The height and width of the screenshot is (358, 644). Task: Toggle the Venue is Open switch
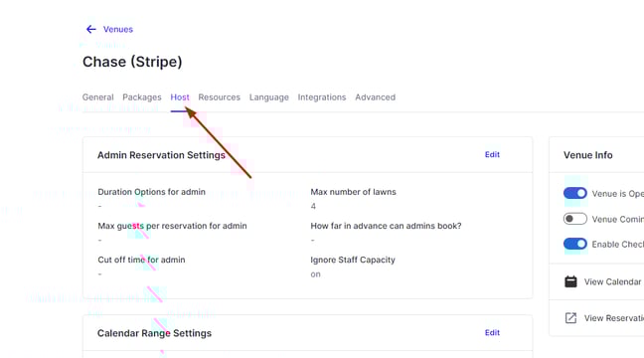click(575, 193)
